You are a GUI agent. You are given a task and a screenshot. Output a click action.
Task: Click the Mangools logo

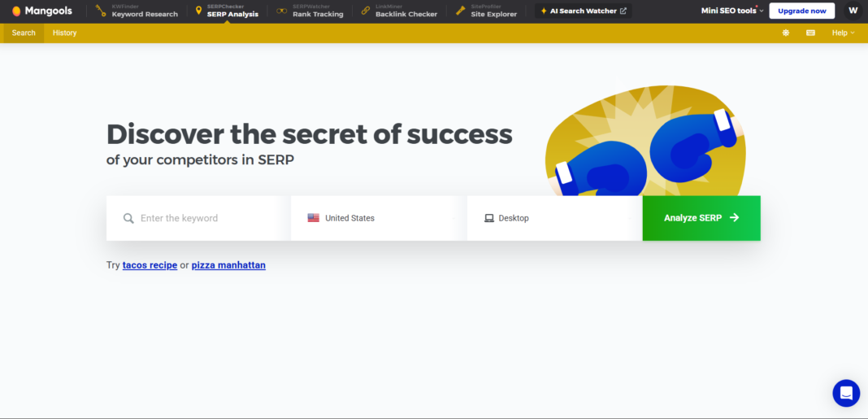(42, 11)
